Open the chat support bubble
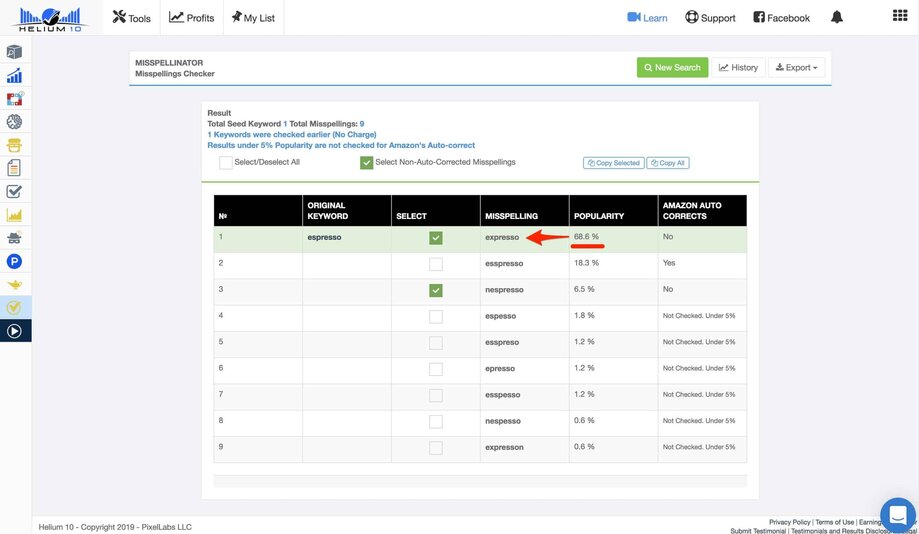This screenshot has height=534, width=919. [x=898, y=515]
